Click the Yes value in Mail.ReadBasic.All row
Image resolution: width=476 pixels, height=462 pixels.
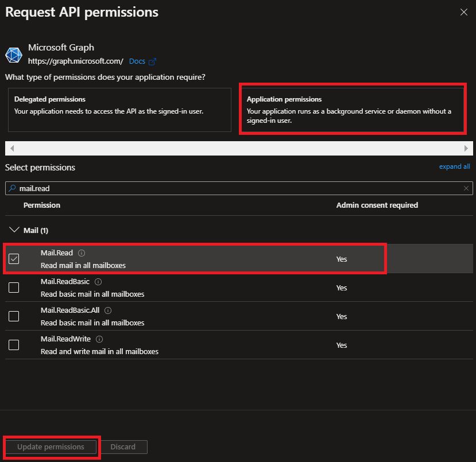(x=342, y=316)
